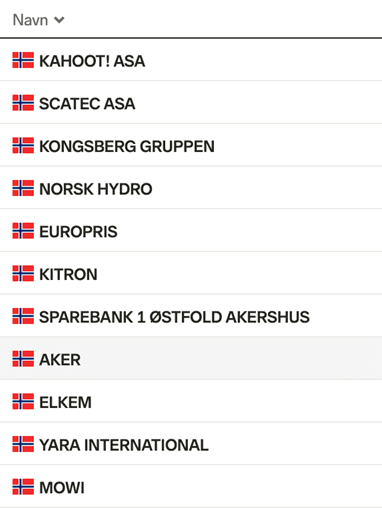The image size is (382, 508).
Task: Select the flag beside KONGSBERG GRUPPEN
Action: [23, 145]
